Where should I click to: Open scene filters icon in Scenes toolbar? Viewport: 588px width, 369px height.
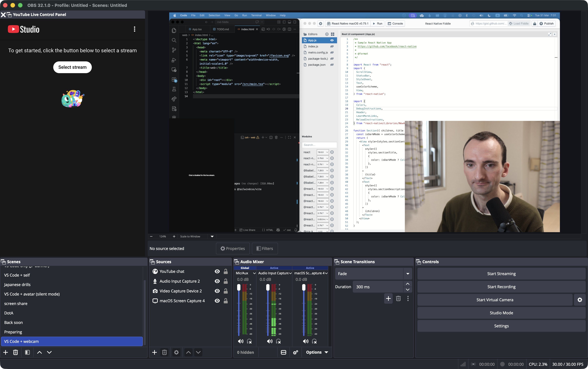coord(27,352)
